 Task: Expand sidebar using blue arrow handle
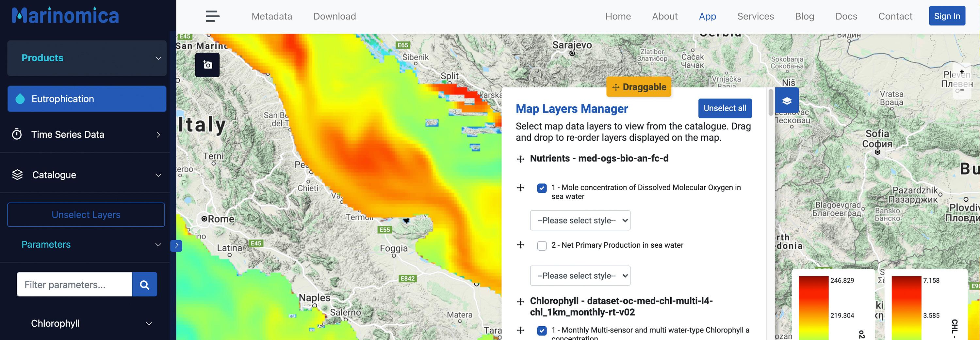click(176, 246)
